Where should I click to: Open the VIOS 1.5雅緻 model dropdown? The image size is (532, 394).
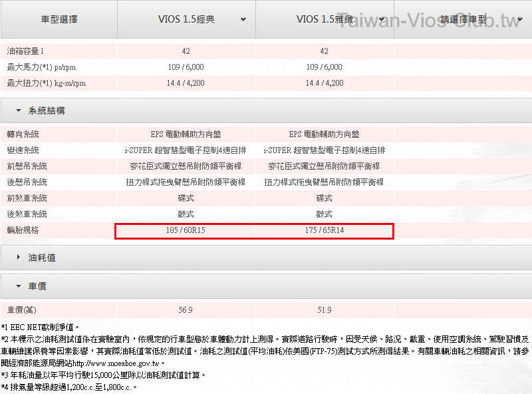point(325,19)
